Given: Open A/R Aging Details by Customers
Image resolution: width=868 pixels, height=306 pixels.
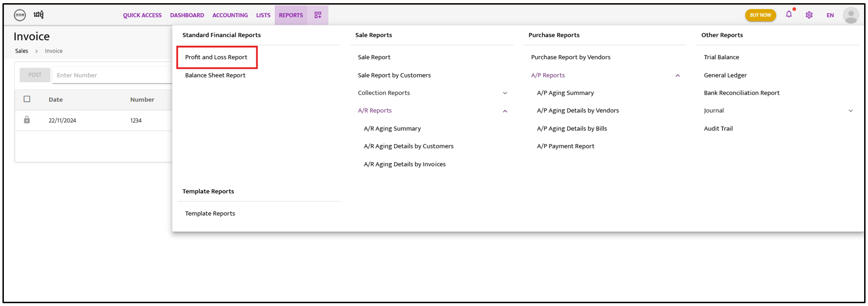Looking at the screenshot, I should [x=408, y=146].
